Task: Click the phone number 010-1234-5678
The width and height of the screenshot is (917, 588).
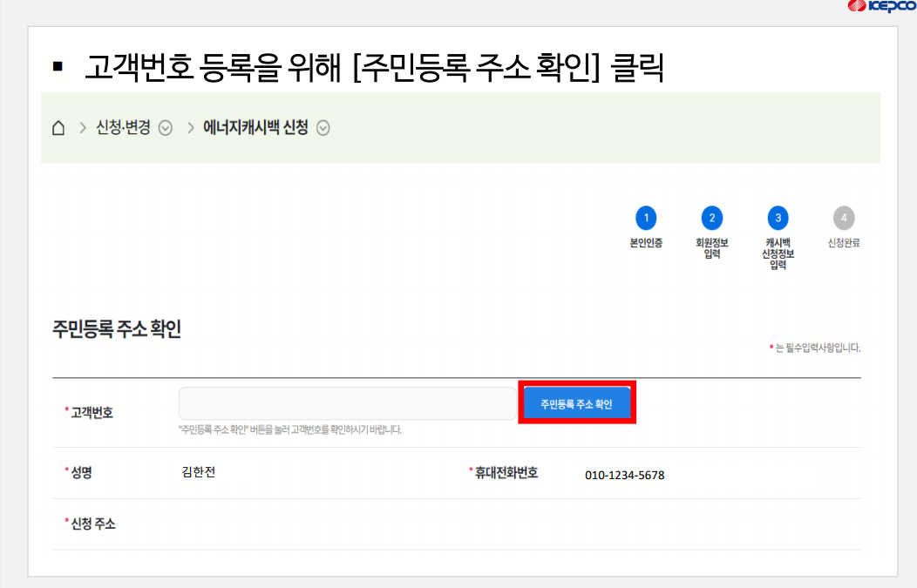Action: pyautogui.click(x=625, y=475)
